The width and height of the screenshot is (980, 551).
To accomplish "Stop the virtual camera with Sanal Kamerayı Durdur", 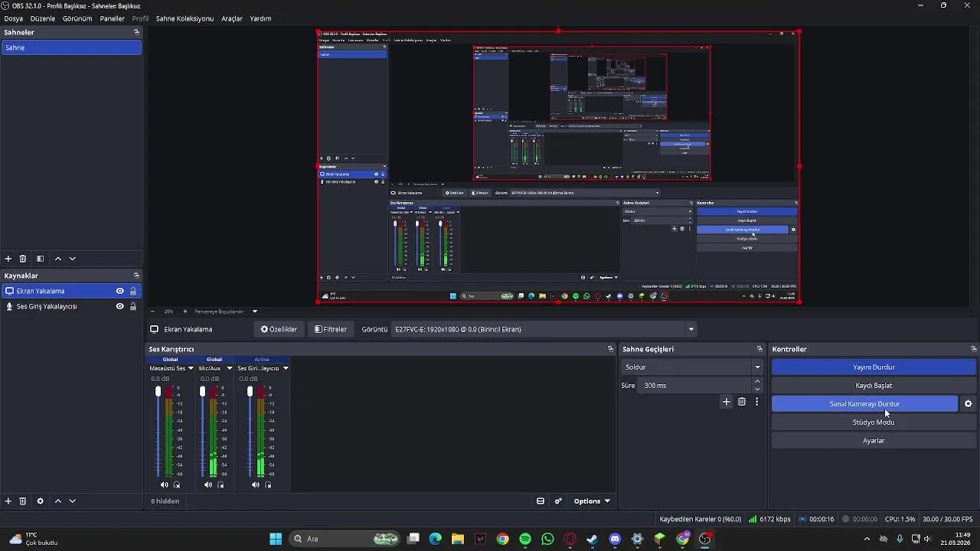I will [864, 404].
